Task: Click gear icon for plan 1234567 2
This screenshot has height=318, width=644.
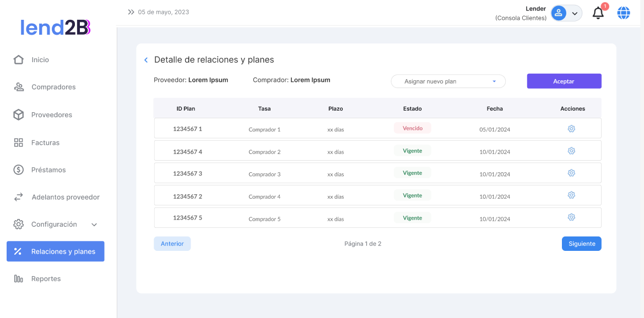Action: 571,195
